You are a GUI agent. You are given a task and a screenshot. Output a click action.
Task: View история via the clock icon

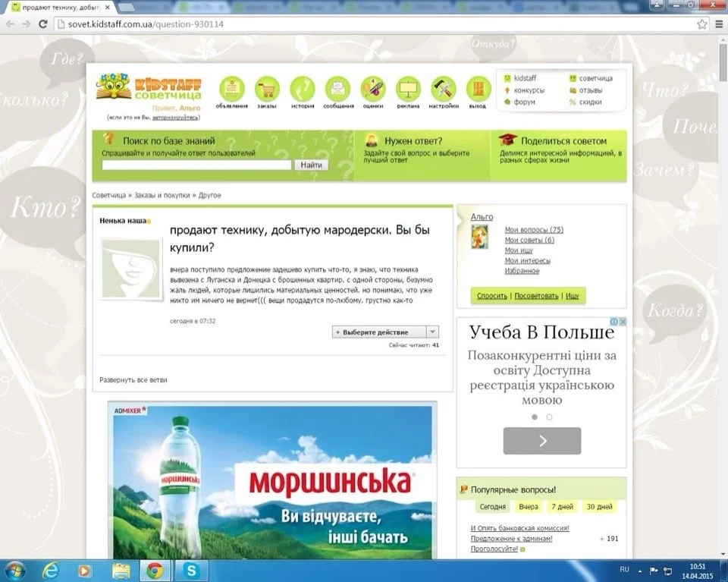point(302,87)
